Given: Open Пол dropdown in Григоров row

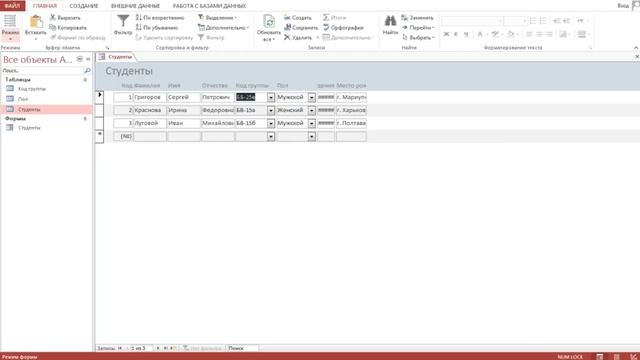Looking at the screenshot, I should click(312, 98).
